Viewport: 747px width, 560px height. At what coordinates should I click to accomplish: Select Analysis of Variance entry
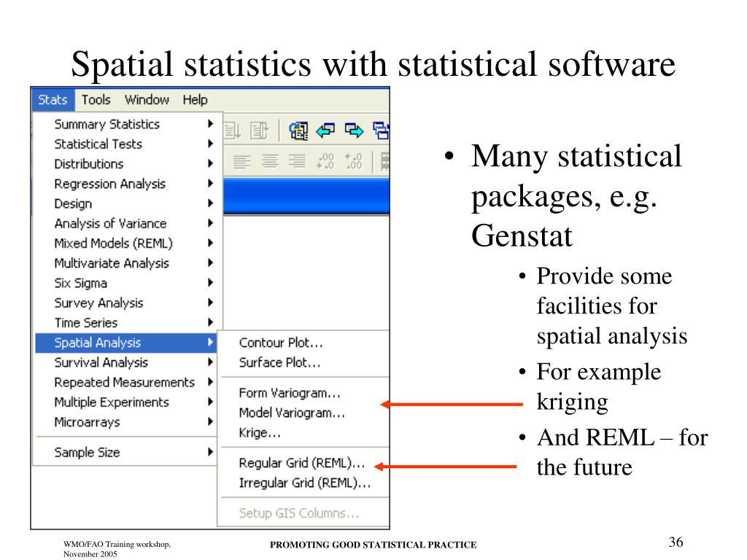coord(126,223)
